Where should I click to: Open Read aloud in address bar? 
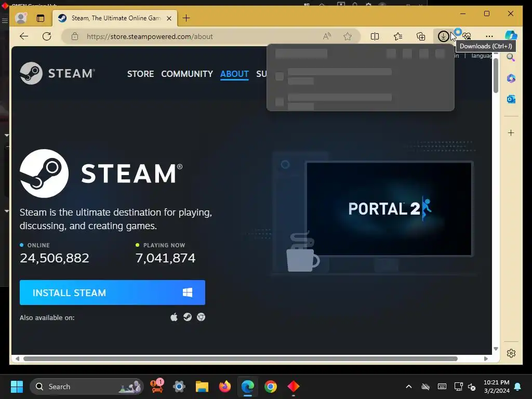click(327, 36)
